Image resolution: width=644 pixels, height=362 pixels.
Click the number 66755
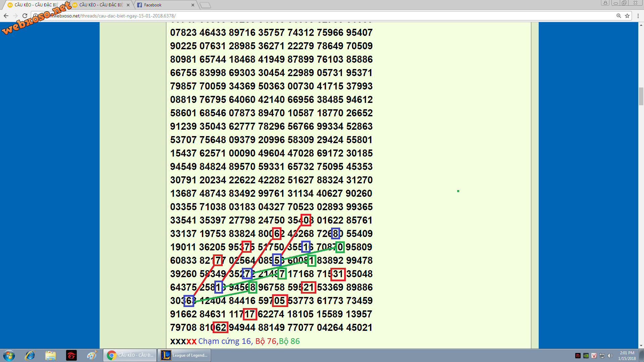pos(183,73)
